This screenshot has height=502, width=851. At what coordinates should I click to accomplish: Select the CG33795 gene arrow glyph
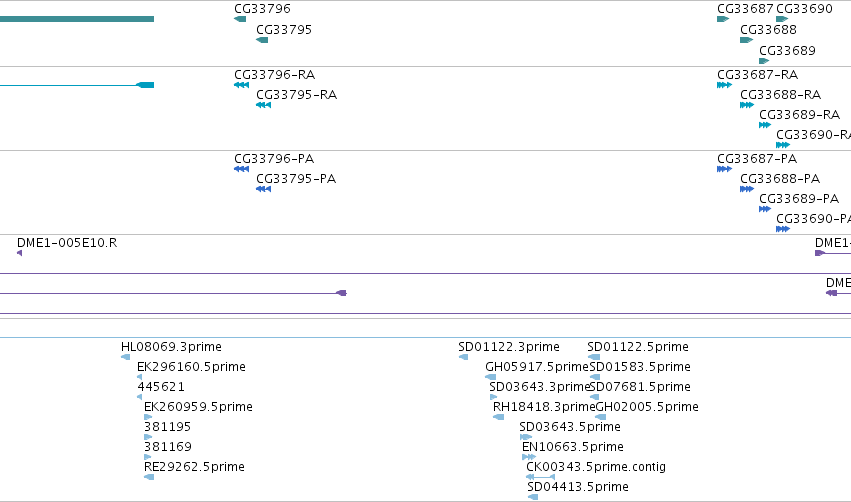pyautogui.click(x=262, y=40)
